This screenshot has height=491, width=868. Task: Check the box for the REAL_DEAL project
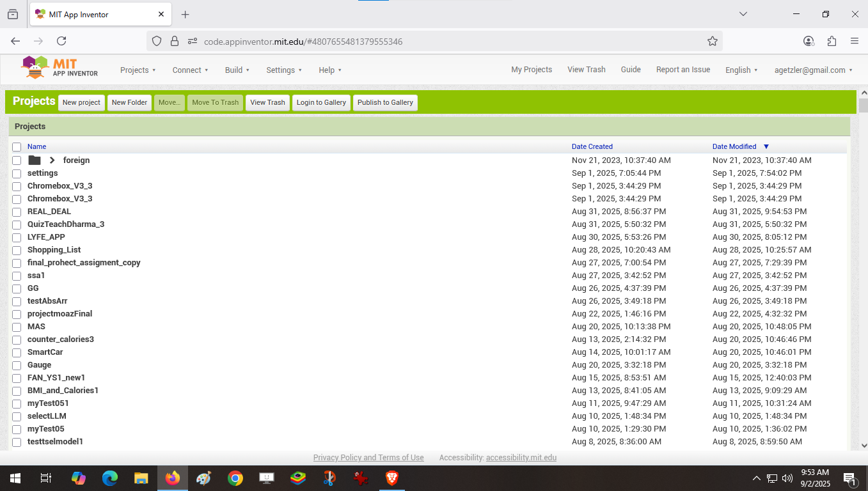point(17,212)
